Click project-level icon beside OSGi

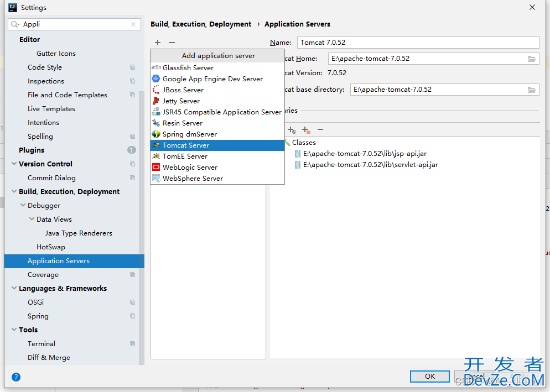(133, 302)
